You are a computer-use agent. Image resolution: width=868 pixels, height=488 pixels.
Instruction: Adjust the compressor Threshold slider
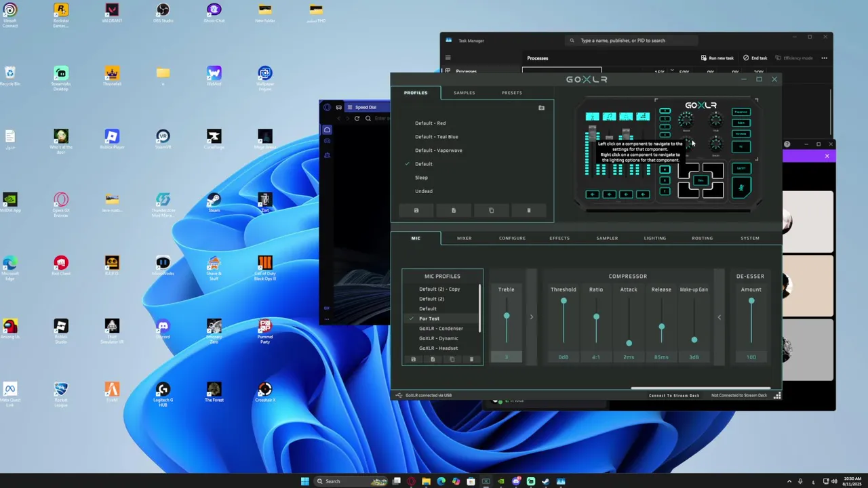click(x=564, y=301)
